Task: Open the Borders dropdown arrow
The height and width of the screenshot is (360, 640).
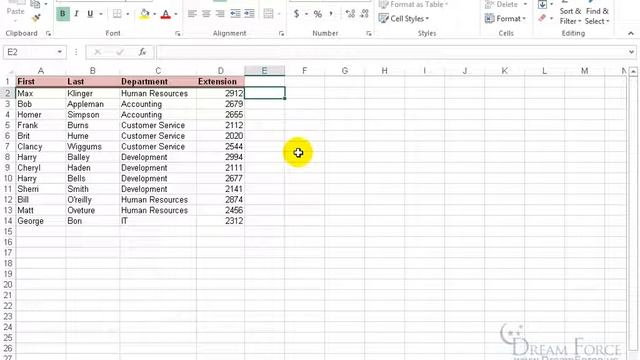Action: pos(128,14)
